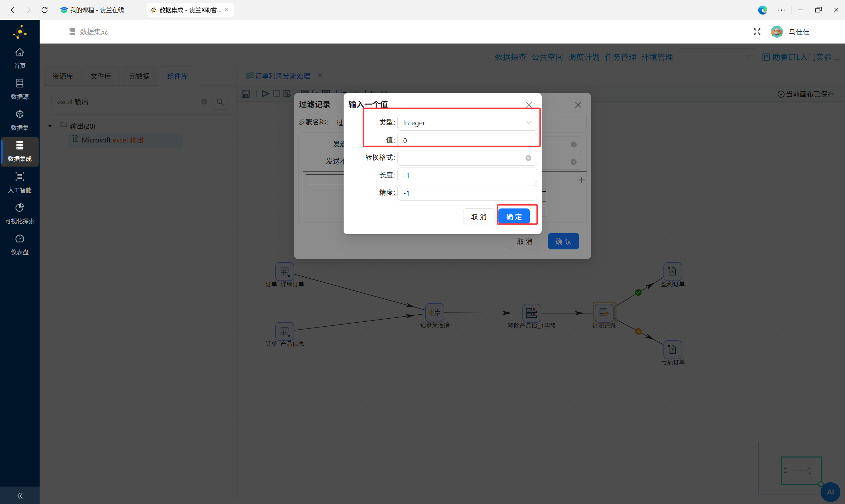Viewport: 845px width, 504px height.
Task: Open the 数据集 sidebar section
Action: (20, 120)
